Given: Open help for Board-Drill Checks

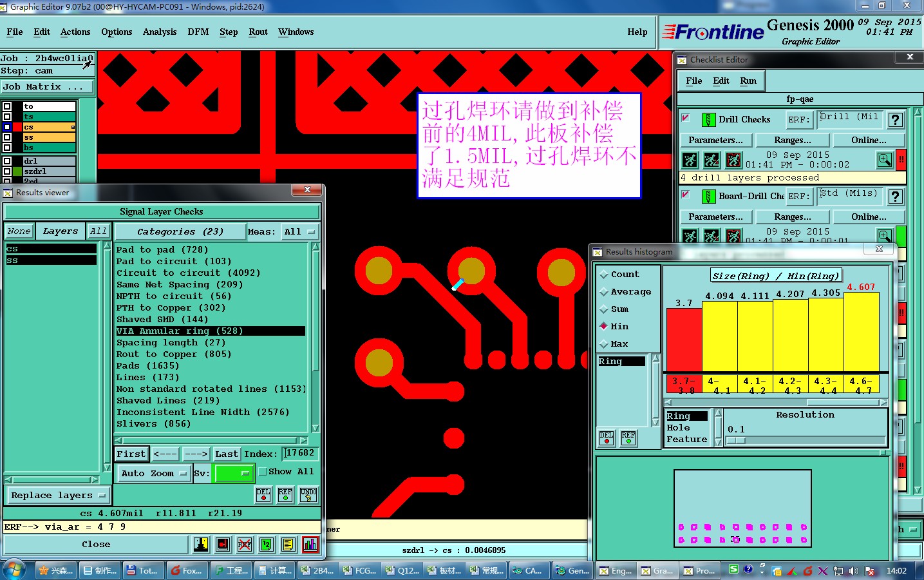Looking at the screenshot, I should (895, 197).
